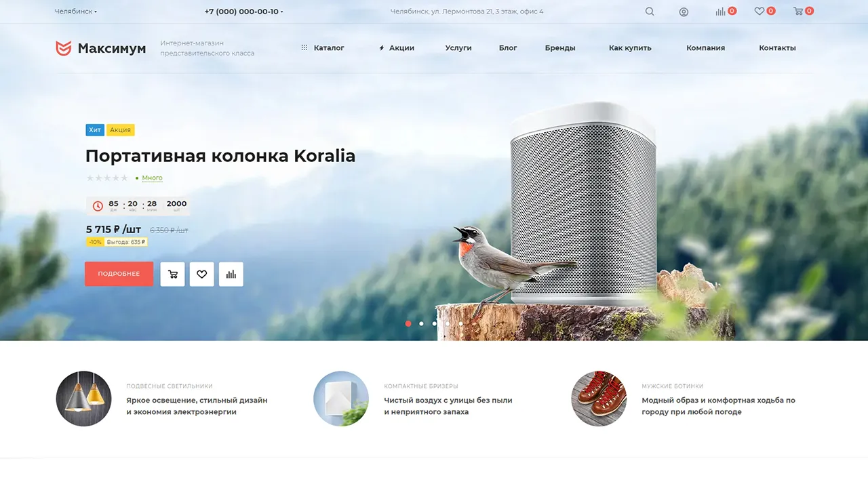Click the 5 715 ₽ price
The width and height of the screenshot is (868, 488).
tap(113, 230)
